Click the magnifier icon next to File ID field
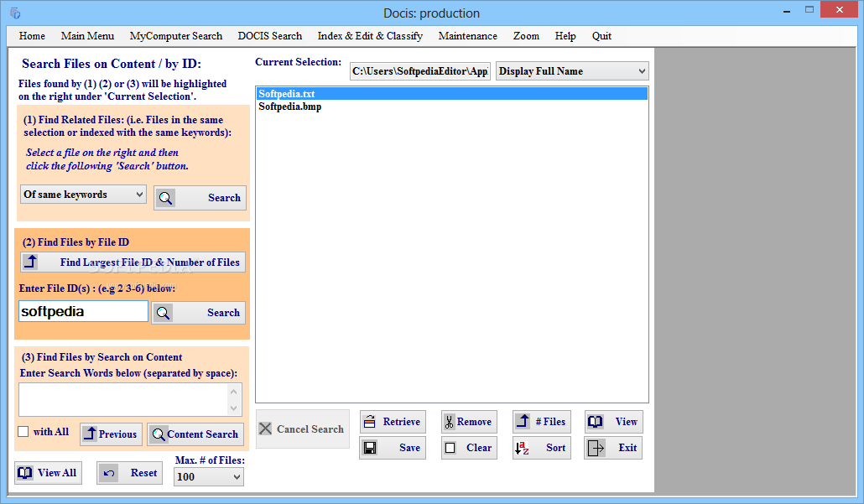The width and height of the screenshot is (864, 504). 163,313
